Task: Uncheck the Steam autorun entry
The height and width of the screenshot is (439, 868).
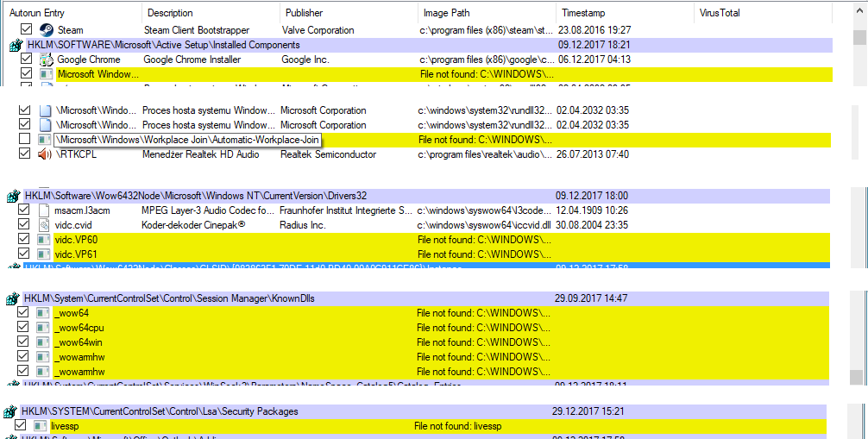Action: [26, 28]
